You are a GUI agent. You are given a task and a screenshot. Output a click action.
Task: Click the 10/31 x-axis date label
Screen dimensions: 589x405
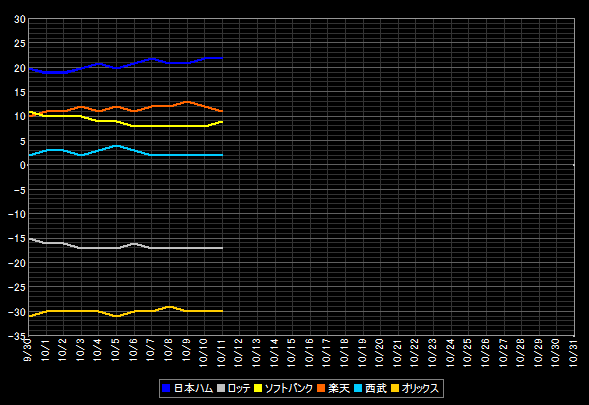pyautogui.click(x=574, y=352)
